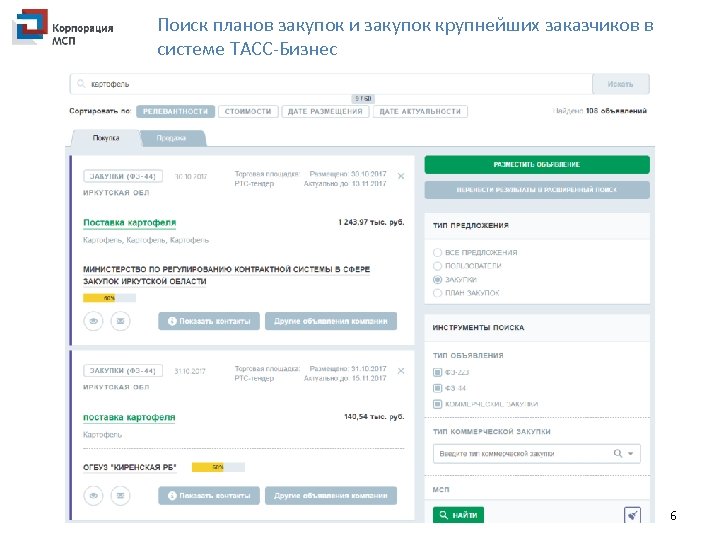The image size is (720, 540).
Task: Click the green РАЗМЕСТИТЬ ОБЪЯВЛЕНИЕ button
Action: pos(537,165)
